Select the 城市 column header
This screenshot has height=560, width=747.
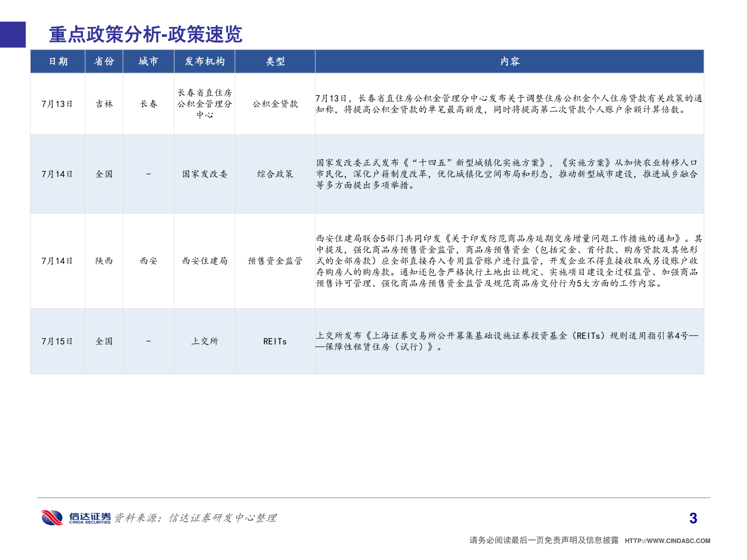pos(149,61)
